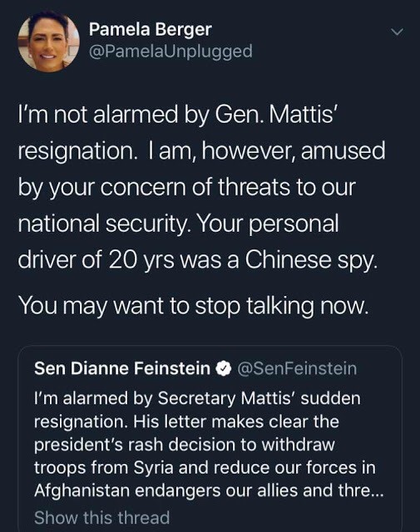Click "president's rash decision" line in quote

pyautogui.click(x=185, y=445)
